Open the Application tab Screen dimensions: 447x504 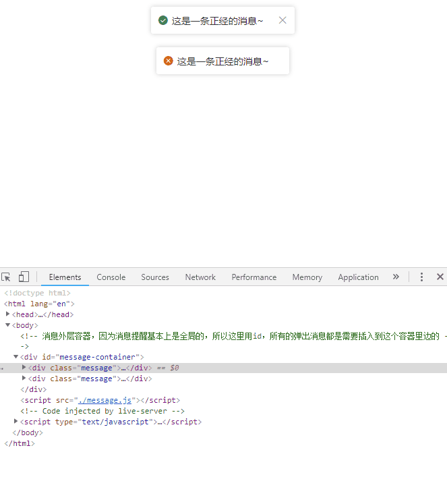point(359,277)
